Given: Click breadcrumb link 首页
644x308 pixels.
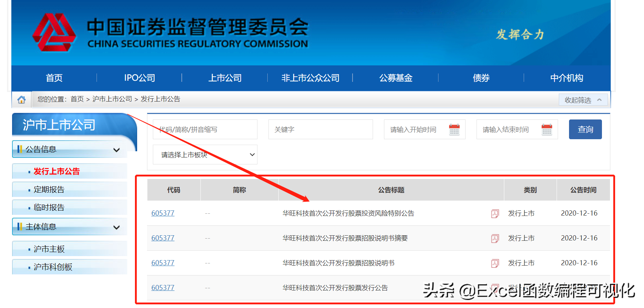Looking at the screenshot, I should tap(77, 99).
